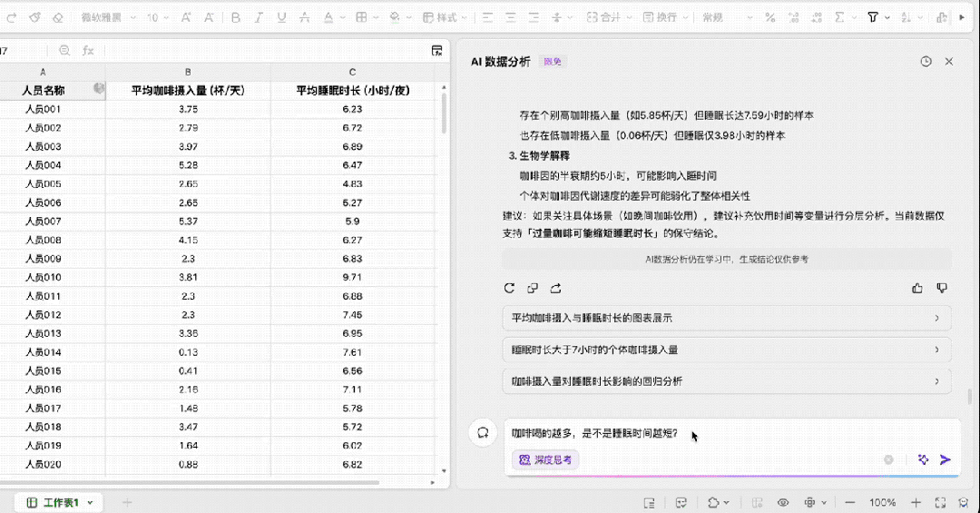Apply the font color A icon
The width and height of the screenshot is (980, 513).
[328, 17]
